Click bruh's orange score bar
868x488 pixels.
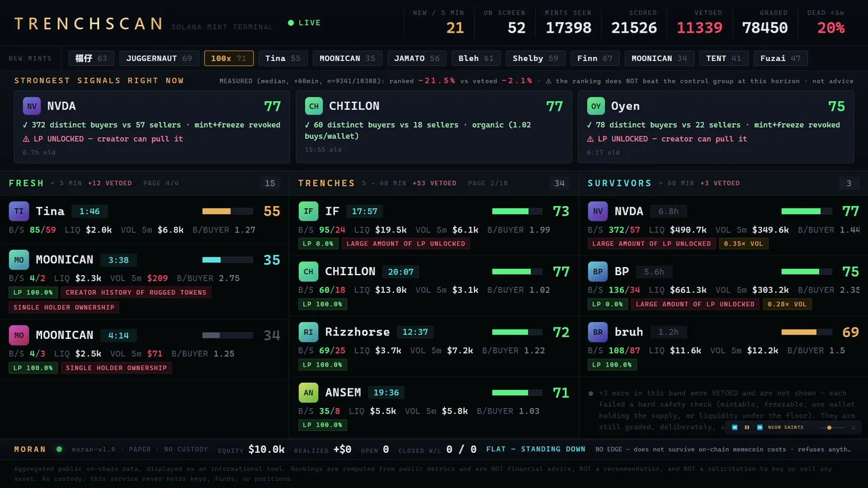(x=806, y=332)
